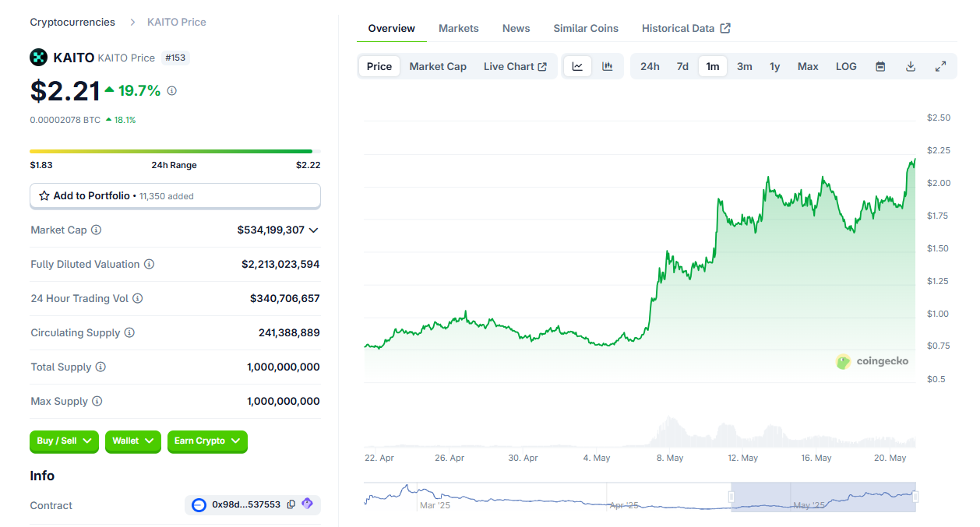Set the chart range to 24h
This screenshot has height=527, width=980.
click(650, 67)
